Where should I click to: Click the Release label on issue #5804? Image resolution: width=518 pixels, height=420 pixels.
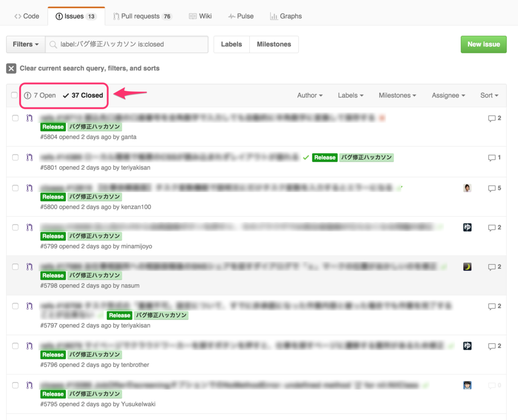[x=53, y=127]
